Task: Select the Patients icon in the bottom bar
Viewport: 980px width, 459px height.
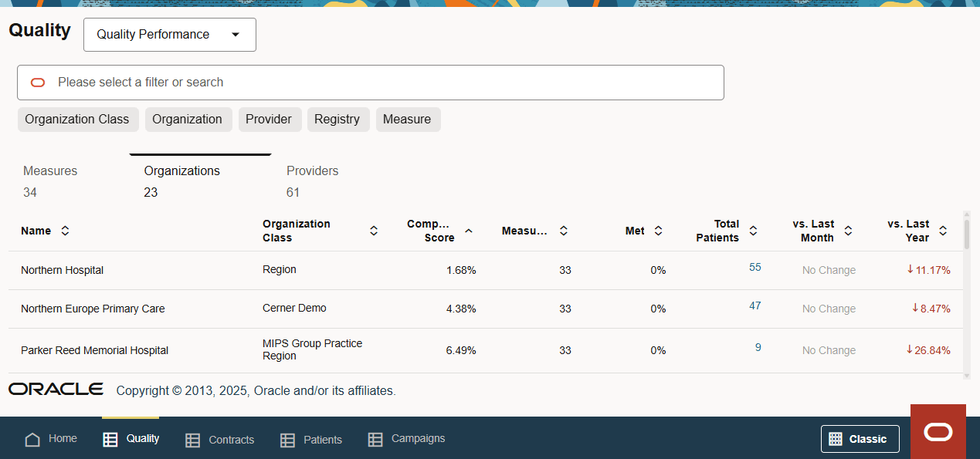Action: coord(289,439)
